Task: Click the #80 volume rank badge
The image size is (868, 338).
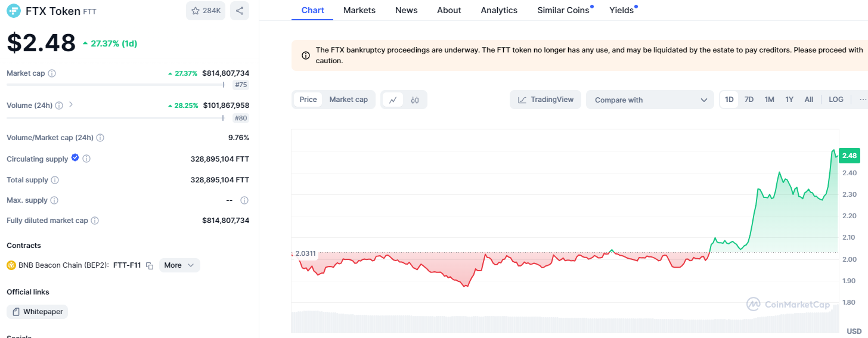Action: (x=241, y=118)
